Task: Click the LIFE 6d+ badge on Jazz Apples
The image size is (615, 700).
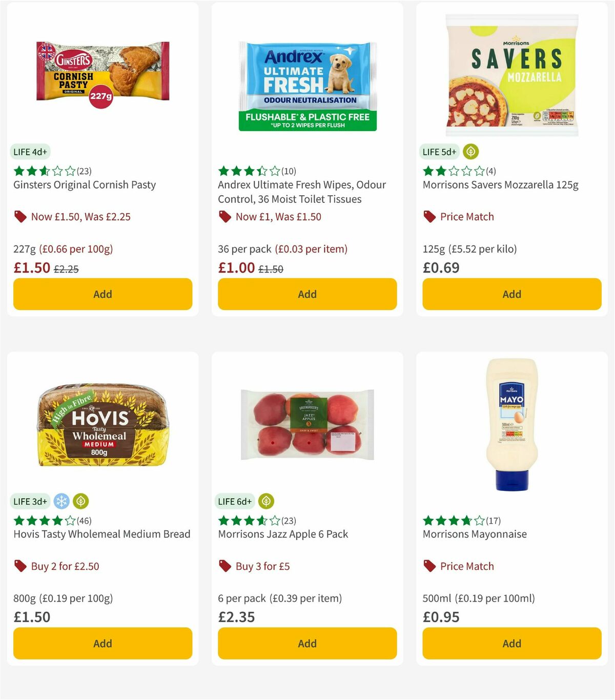Action: tap(234, 501)
